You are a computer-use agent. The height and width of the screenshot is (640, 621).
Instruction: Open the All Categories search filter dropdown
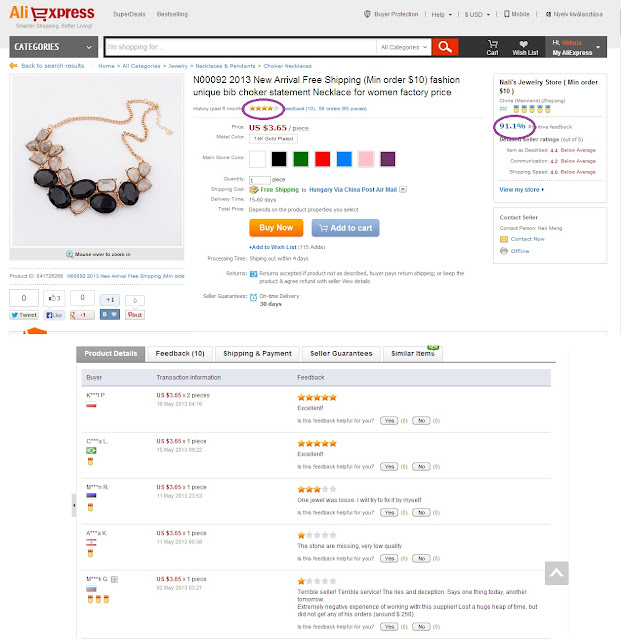[404, 47]
